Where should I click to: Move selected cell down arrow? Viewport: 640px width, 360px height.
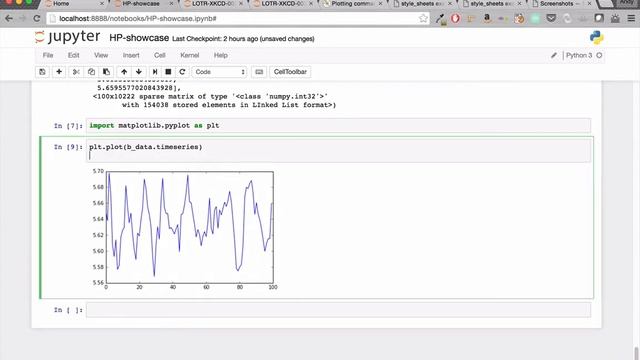click(139, 72)
